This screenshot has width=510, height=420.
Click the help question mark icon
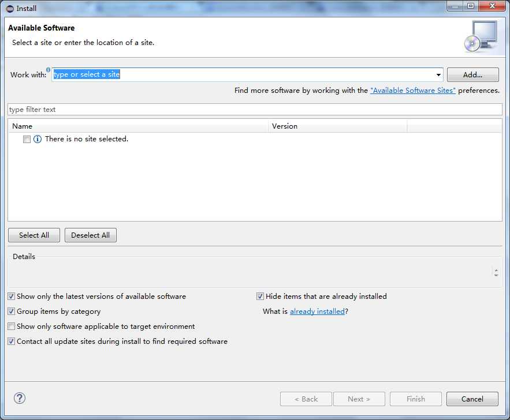(x=20, y=398)
